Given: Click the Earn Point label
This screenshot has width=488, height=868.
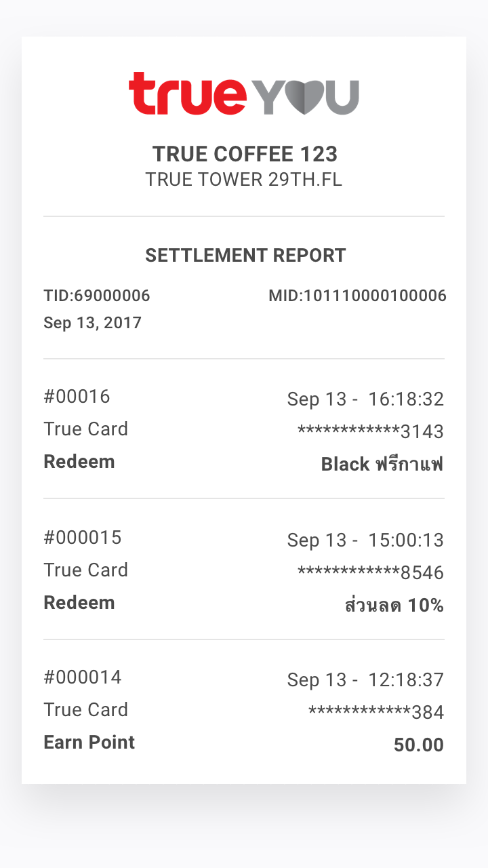Looking at the screenshot, I should [89, 743].
